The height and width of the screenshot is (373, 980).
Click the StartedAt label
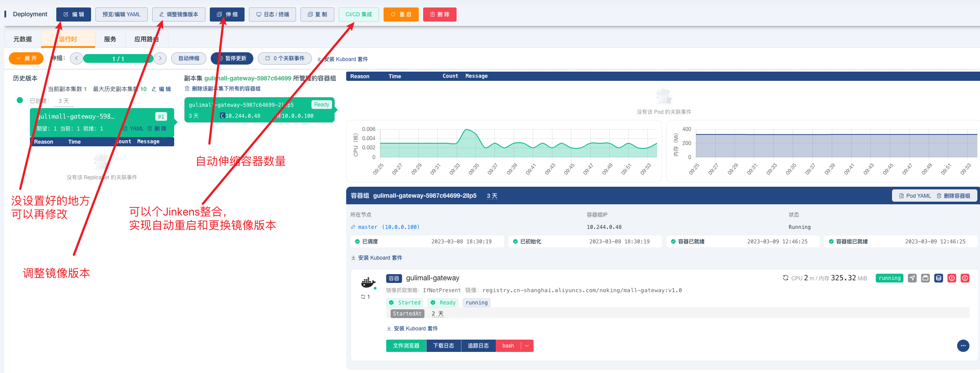pyautogui.click(x=407, y=314)
